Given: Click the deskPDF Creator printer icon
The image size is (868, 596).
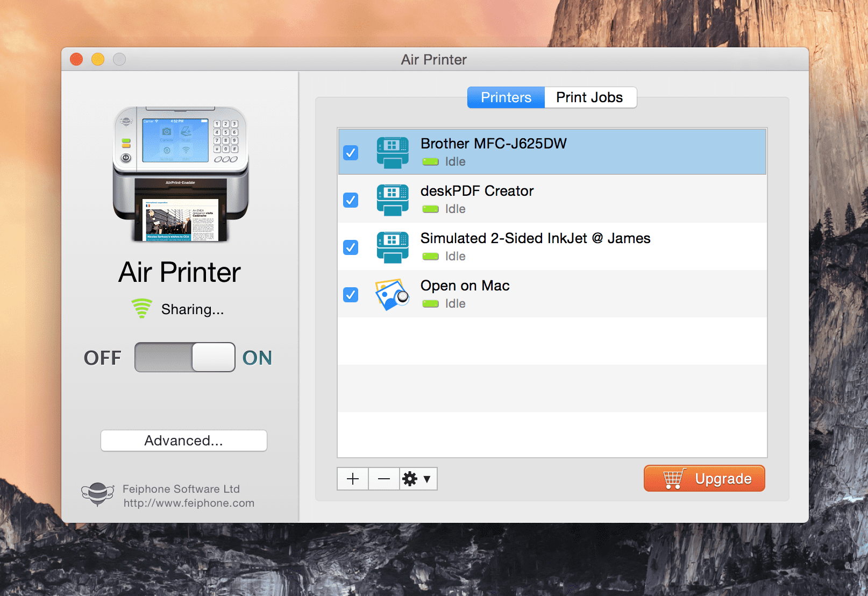Looking at the screenshot, I should coord(393,200).
